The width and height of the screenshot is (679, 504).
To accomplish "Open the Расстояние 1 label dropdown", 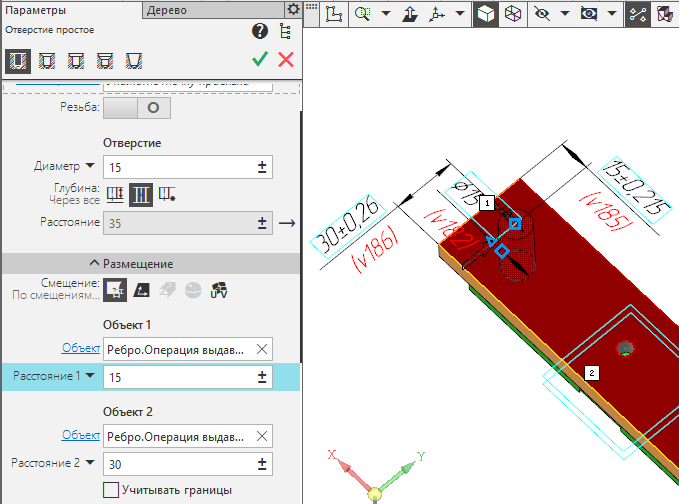I will [90, 375].
